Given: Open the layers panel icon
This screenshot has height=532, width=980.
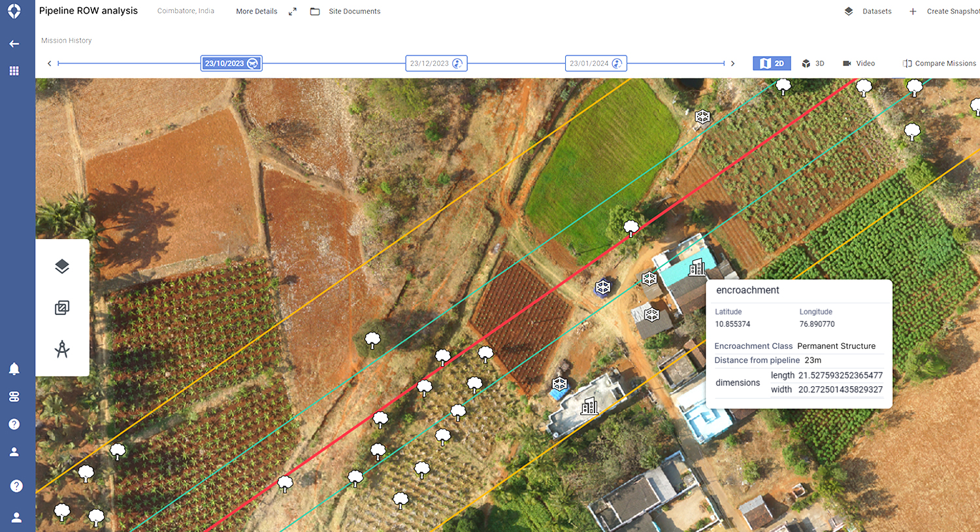Looking at the screenshot, I should [x=62, y=266].
